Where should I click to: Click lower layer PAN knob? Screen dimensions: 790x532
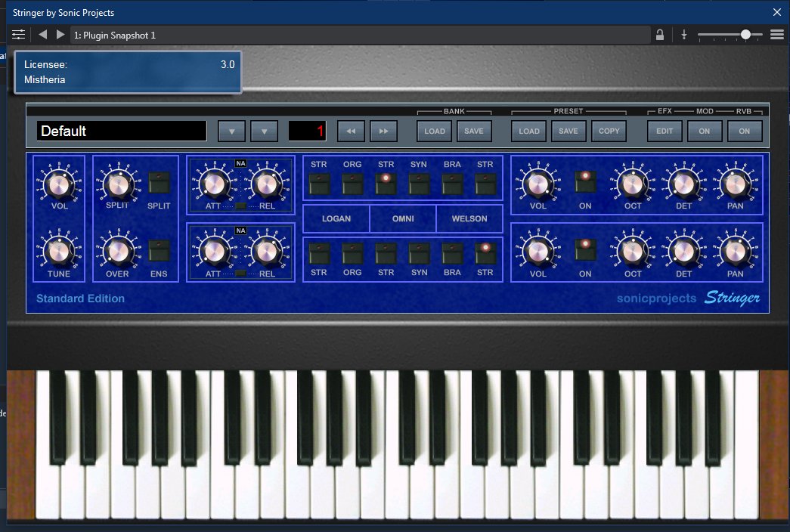click(x=735, y=251)
